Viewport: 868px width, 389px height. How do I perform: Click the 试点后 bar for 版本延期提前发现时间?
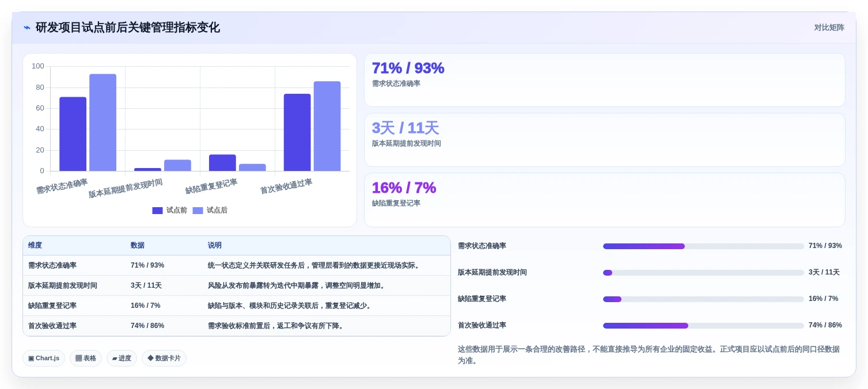(x=177, y=165)
